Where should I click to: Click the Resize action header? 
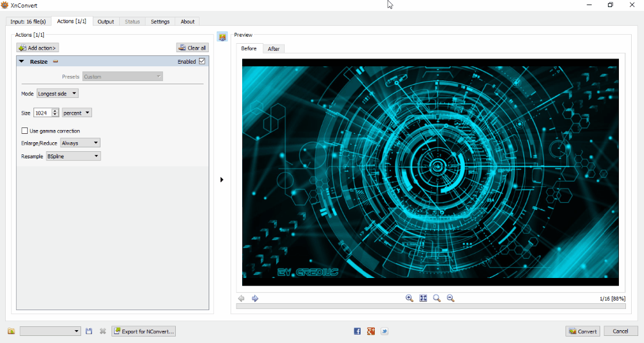coord(113,62)
